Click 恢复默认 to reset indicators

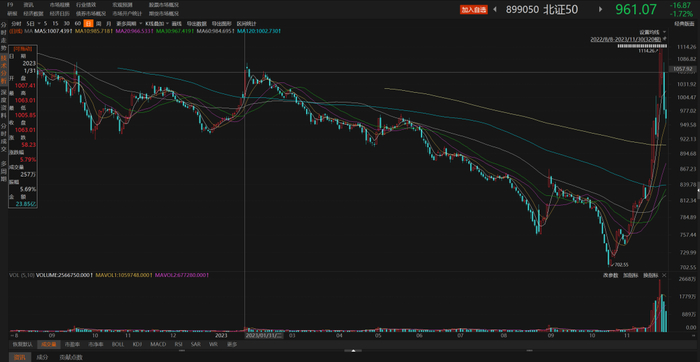pos(22,344)
